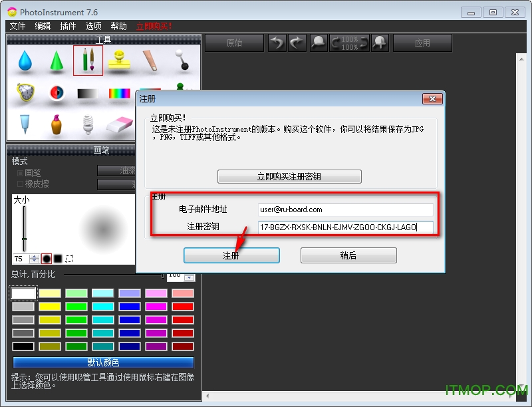Pick the bright red color swatch
Viewport: 532px width, 407px height.
pyautogui.click(x=183, y=307)
